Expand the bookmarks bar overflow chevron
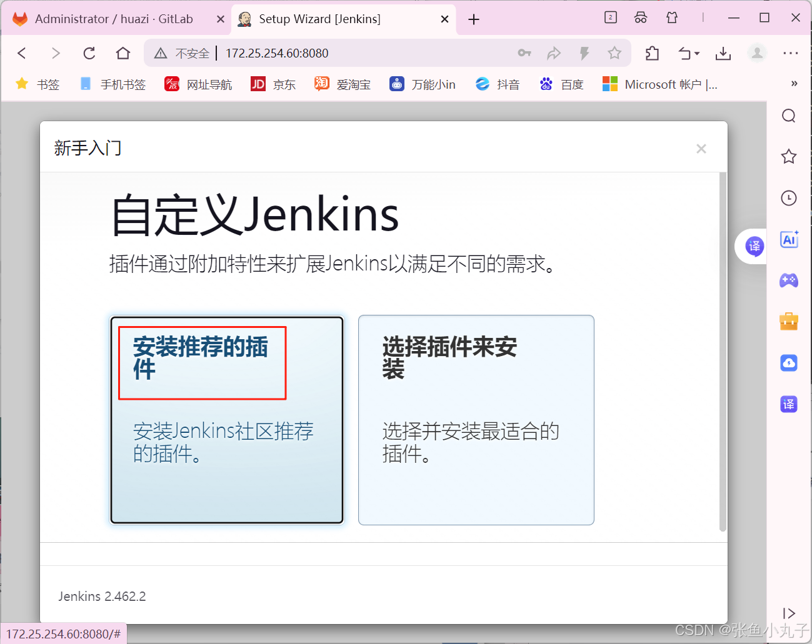The image size is (812, 644). pyautogui.click(x=794, y=84)
